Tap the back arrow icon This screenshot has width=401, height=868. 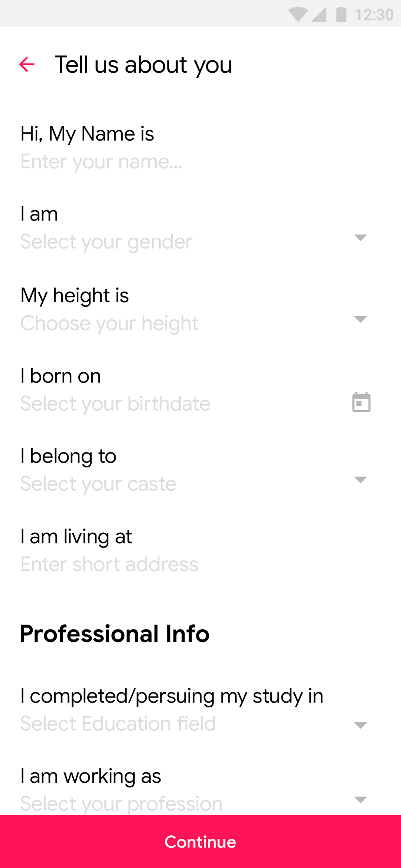pos(27,65)
